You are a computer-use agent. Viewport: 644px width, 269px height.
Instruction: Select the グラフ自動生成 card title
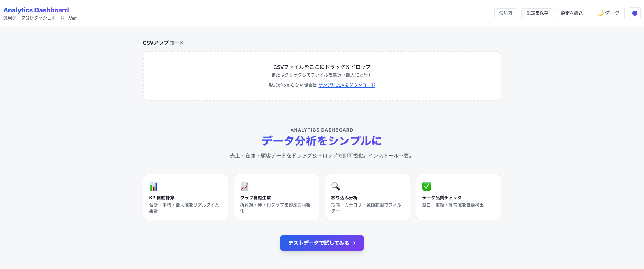pyautogui.click(x=256, y=198)
